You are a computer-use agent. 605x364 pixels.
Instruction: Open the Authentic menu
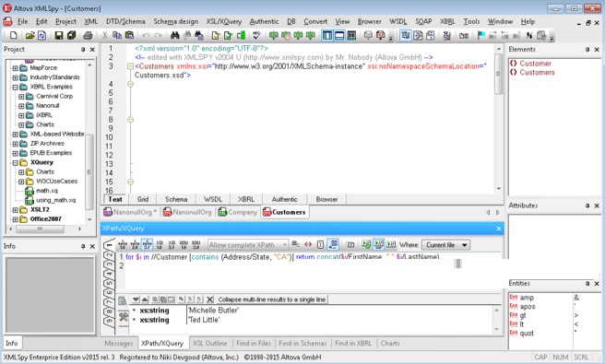tap(264, 21)
